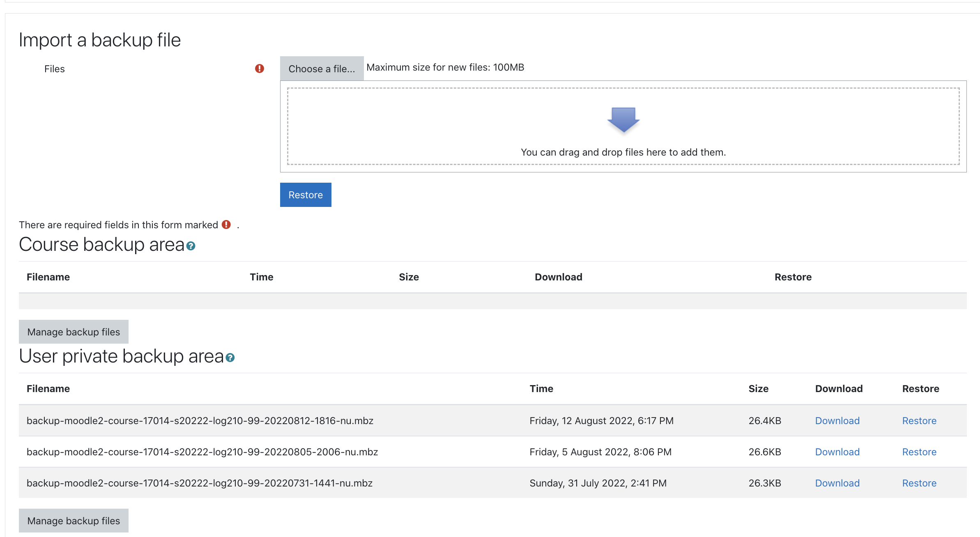The height and width of the screenshot is (537, 980).
Task: Restore the 20220731-1441 backup
Action: [x=919, y=483]
